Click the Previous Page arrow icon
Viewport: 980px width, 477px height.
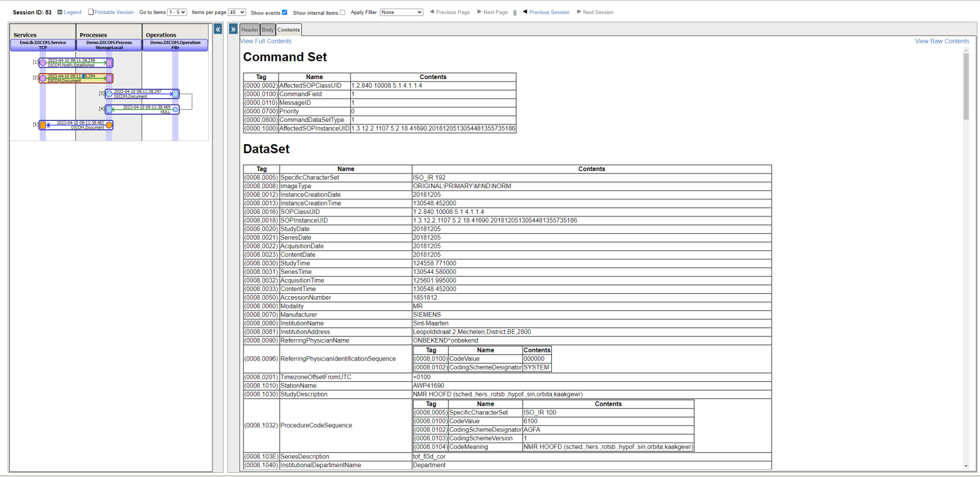[432, 12]
